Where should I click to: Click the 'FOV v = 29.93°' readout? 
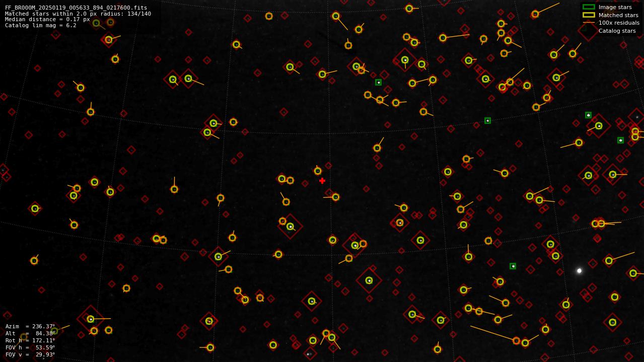pos(30,354)
